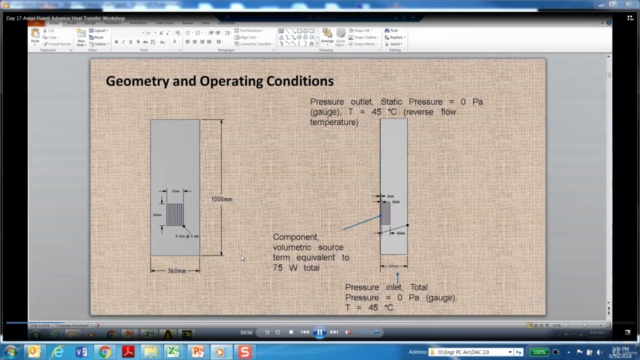Image resolution: width=640 pixels, height=360 pixels.
Task: Mute the media player volume
Action: pos(348,332)
